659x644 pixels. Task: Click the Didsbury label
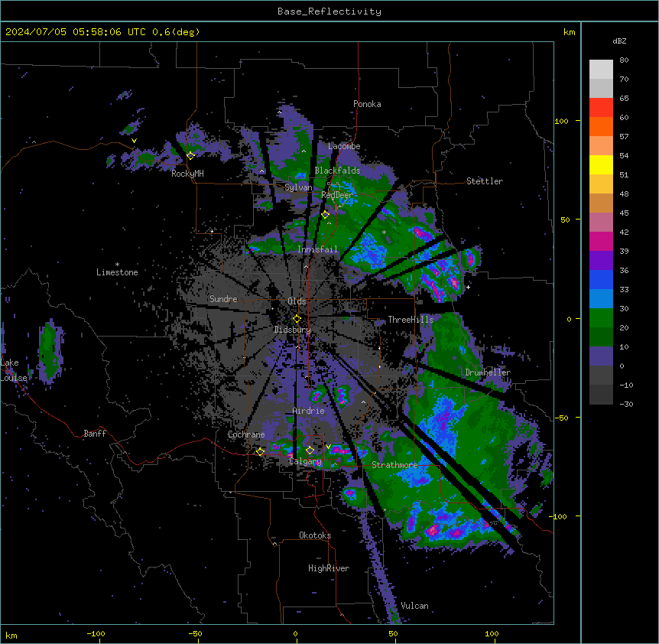tap(293, 330)
